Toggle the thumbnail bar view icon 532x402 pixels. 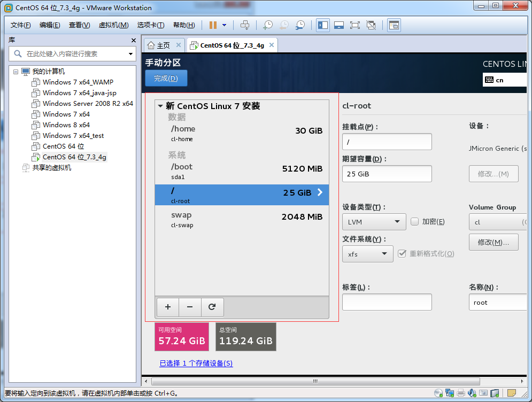point(339,25)
